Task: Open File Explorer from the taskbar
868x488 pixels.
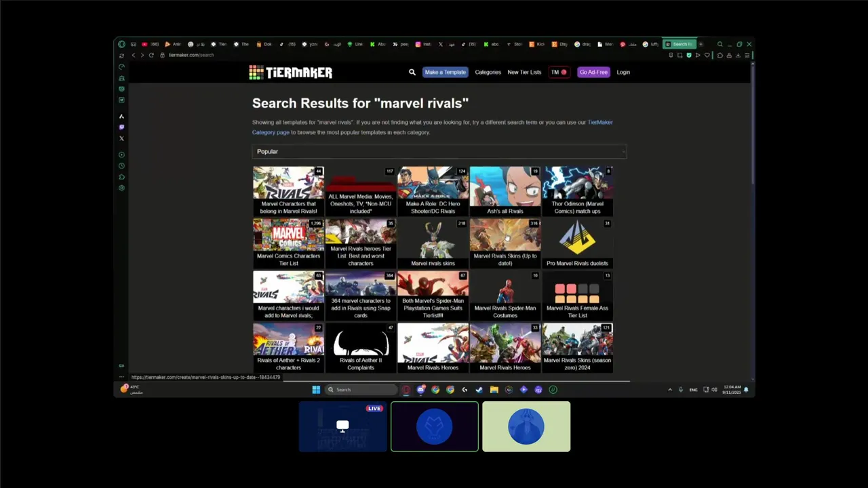Action: coord(494,390)
